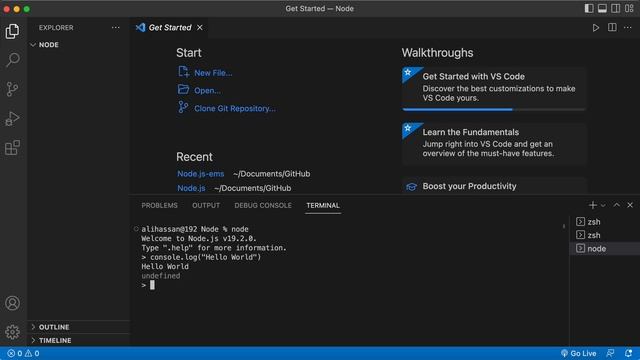Click the console.log("Hello World") command line
This screenshot has width=640, height=360.
201,257
